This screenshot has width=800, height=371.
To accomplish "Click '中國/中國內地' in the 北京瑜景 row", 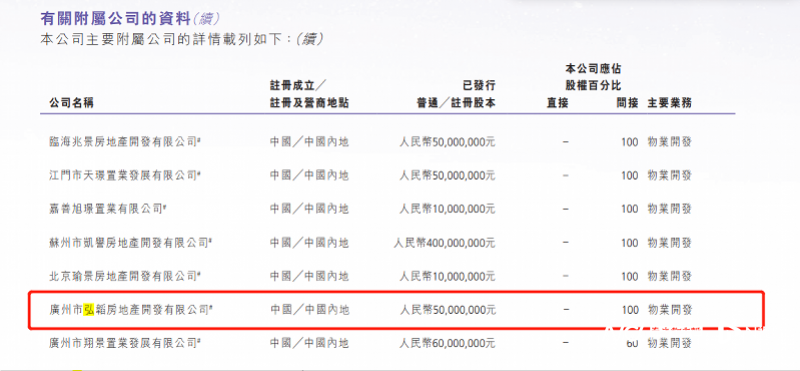I will 309,276.
